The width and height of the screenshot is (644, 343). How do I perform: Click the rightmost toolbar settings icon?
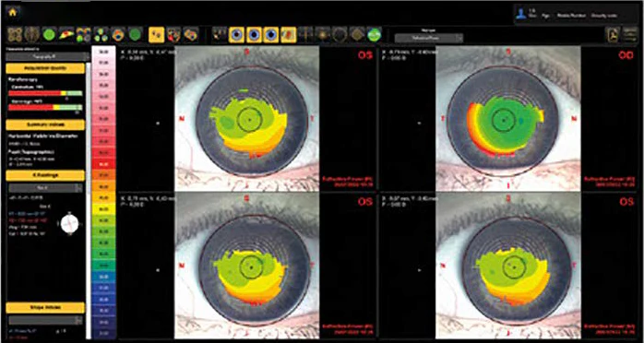630,35
